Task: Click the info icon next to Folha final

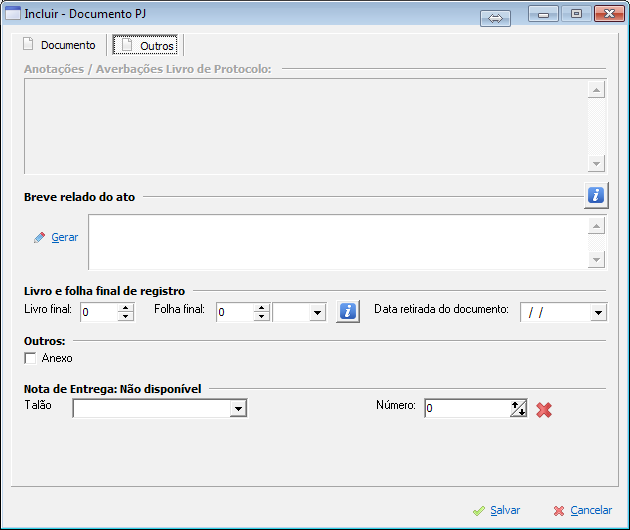Action: point(348,311)
